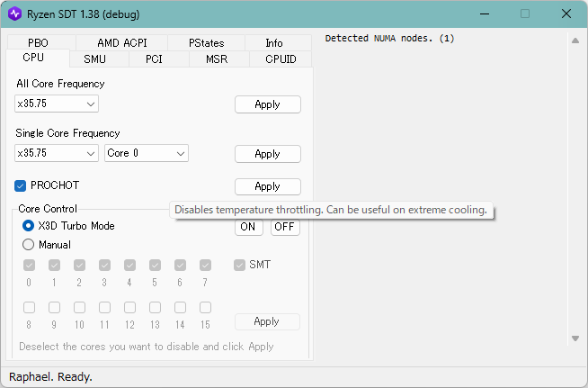The height and width of the screenshot is (388, 588).
Task: Go to the PStates tab
Action: click(206, 43)
